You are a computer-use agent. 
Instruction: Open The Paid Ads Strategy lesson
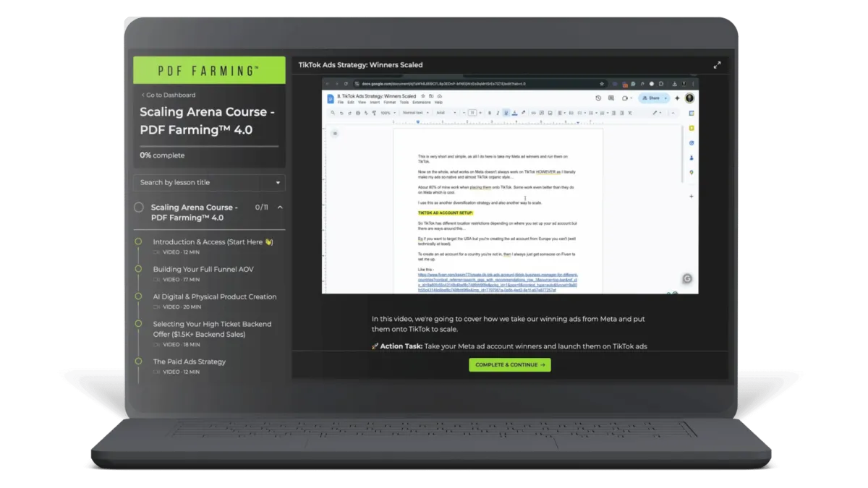tap(190, 361)
